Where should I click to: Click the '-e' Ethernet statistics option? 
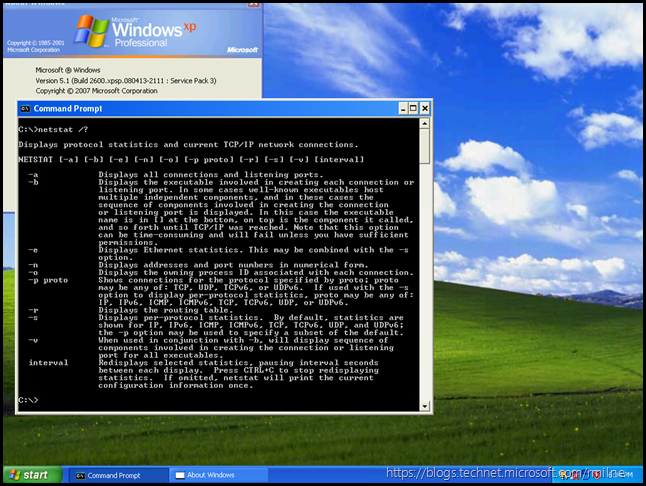point(218,254)
